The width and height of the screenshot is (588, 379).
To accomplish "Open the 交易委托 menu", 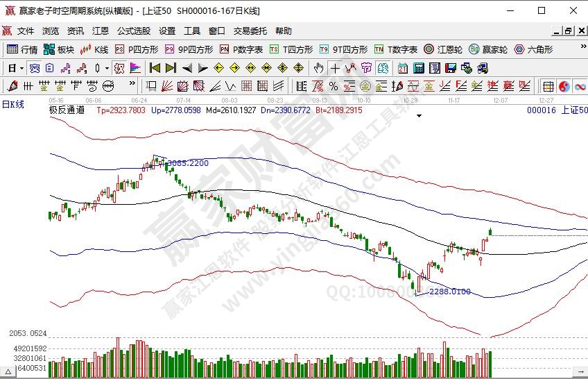I will click(250, 31).
